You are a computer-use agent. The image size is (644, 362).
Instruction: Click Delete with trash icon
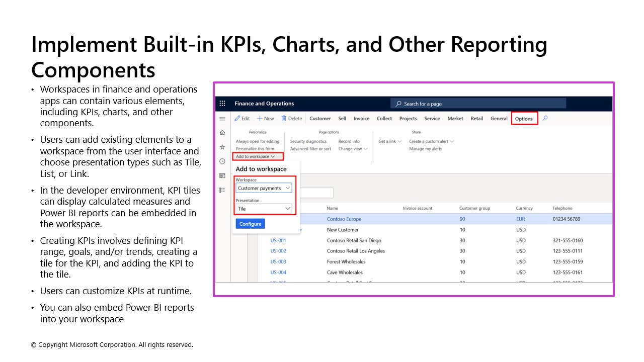tap(291, 119)
